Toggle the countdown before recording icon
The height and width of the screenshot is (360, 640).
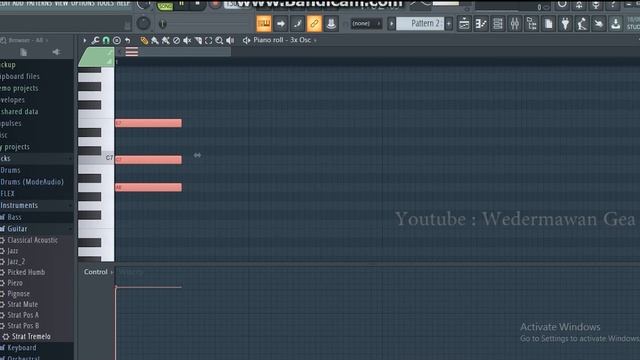[x=298, y=24]
